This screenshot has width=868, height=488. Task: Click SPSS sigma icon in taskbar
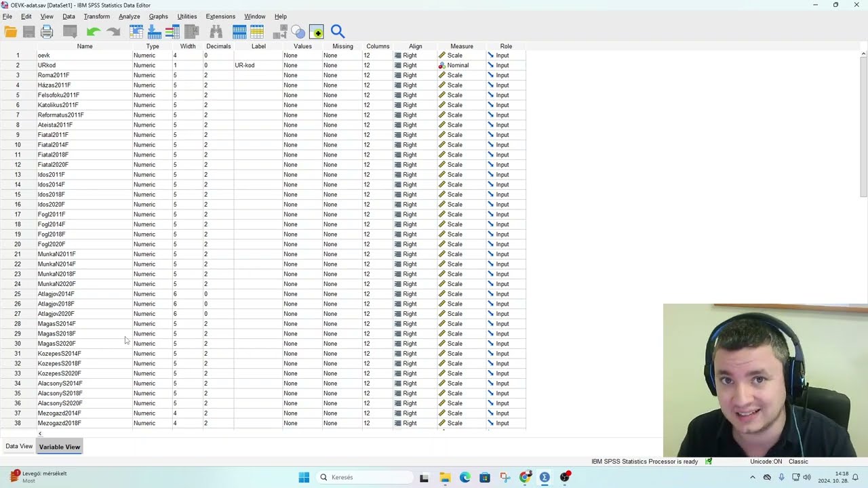point(545,477)
